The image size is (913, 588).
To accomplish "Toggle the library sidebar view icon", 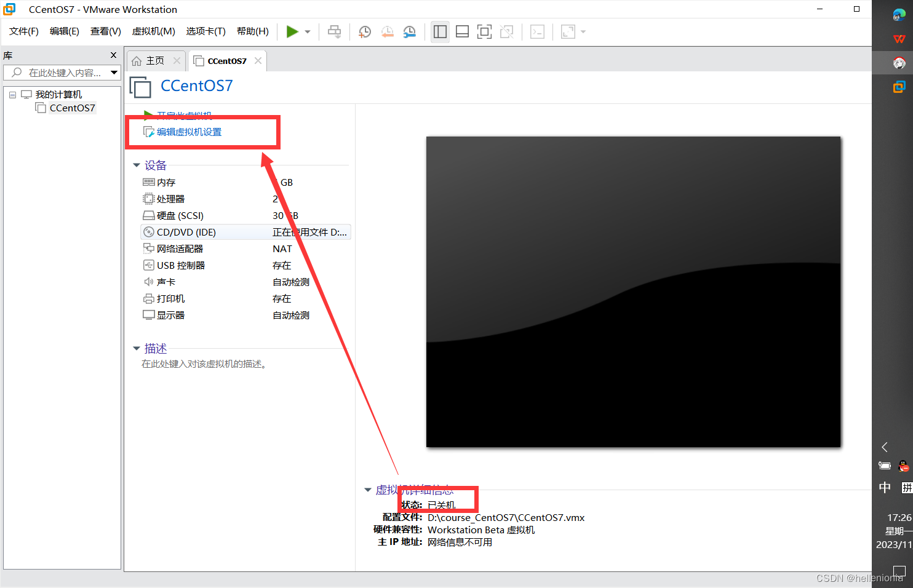I will pos(440,31).
